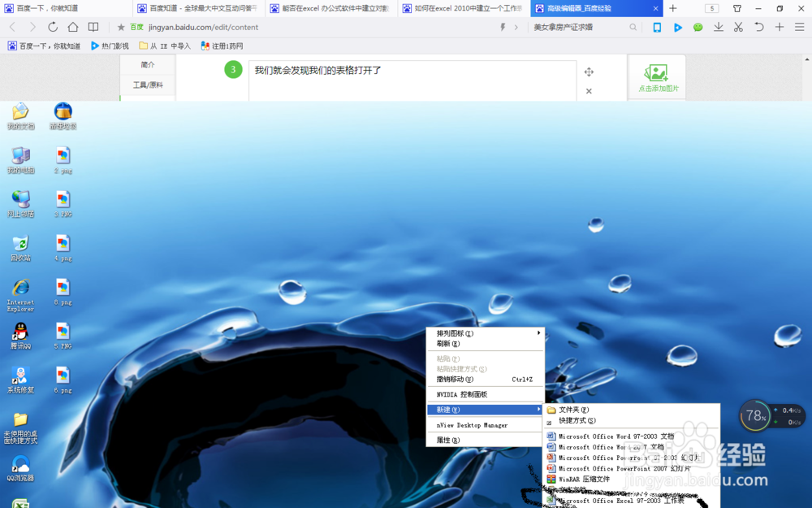Choose nView Desktop Manager in context menu
Screen dimensions: 812x508
(485, 425)
